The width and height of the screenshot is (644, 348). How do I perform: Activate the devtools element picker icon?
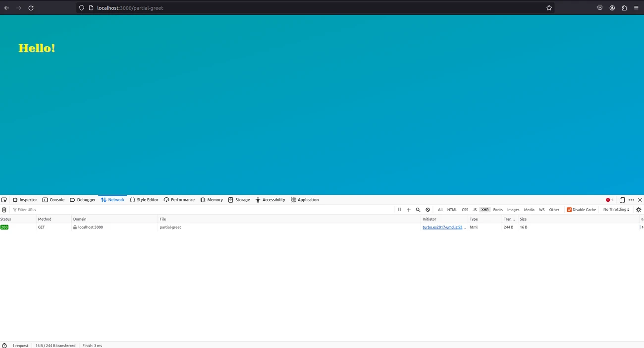pos(4,200)
